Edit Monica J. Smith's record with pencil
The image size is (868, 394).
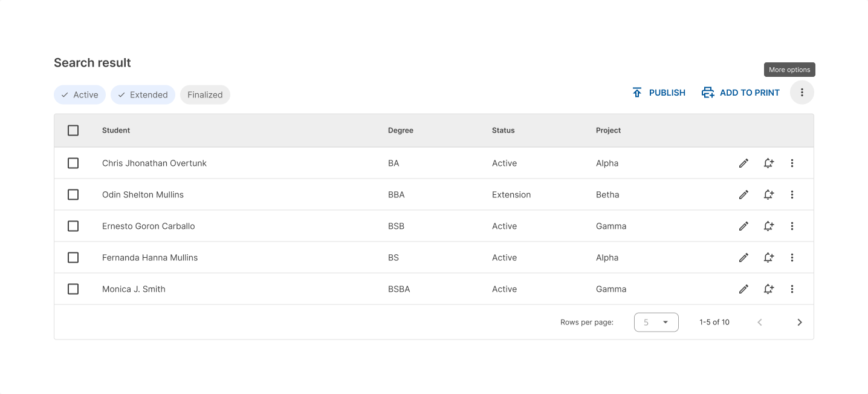click(x=743, y=289)
